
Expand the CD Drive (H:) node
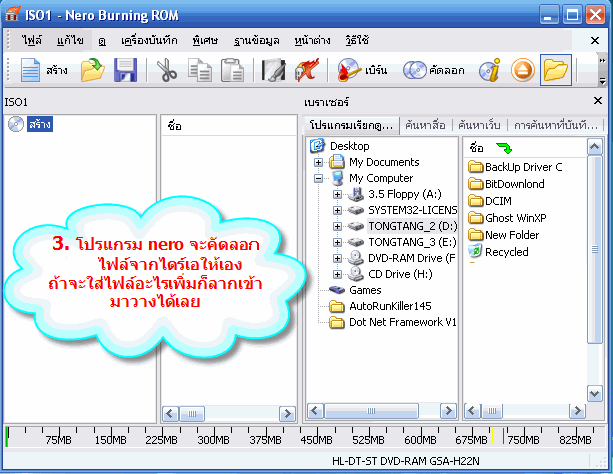(337, 274)
